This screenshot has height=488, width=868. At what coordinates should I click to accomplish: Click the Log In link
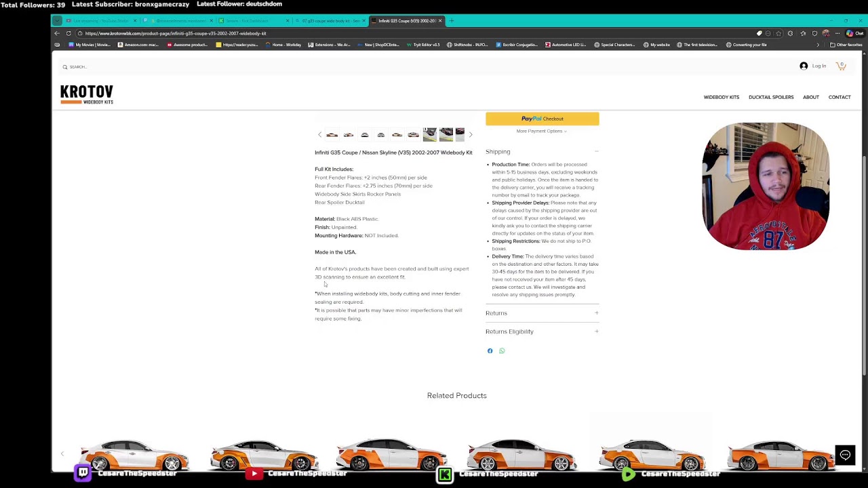point(819,66)
